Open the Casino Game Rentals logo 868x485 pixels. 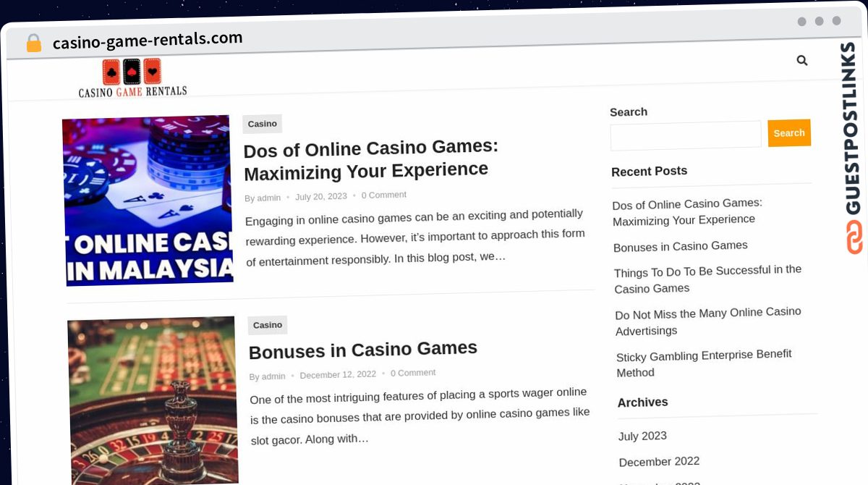[132, 78]
